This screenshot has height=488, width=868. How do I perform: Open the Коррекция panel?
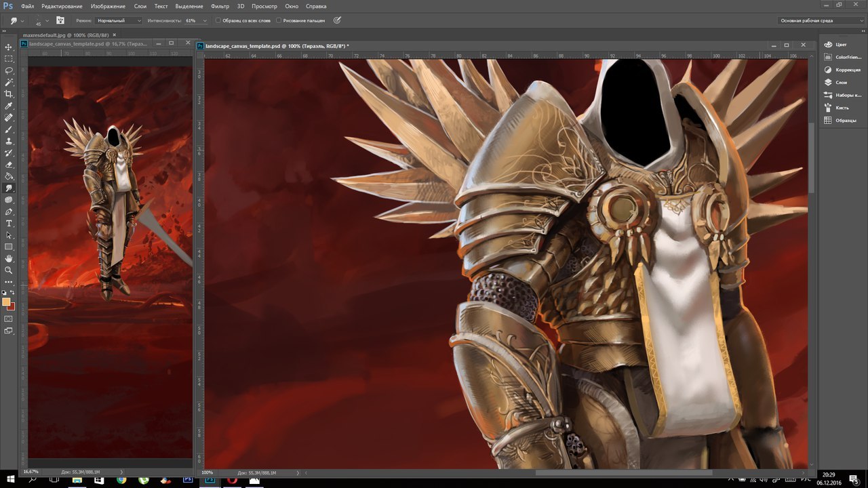click(x=842, y=70)
